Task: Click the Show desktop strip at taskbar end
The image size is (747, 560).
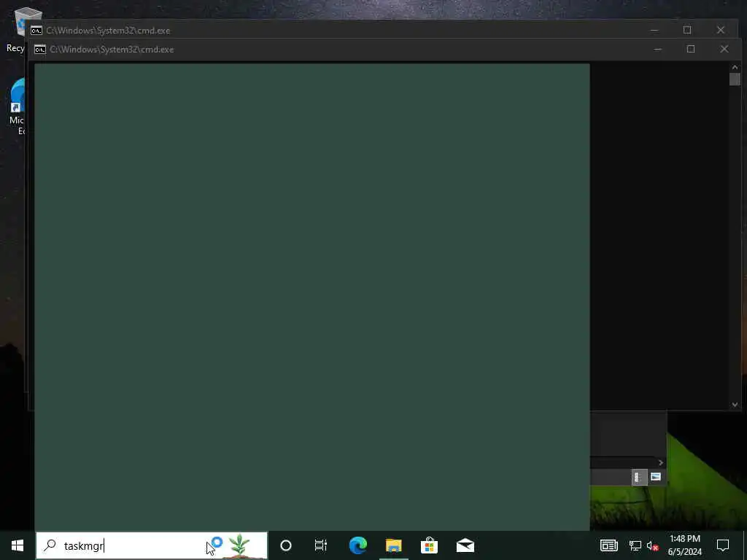Action: pos(745,545)
